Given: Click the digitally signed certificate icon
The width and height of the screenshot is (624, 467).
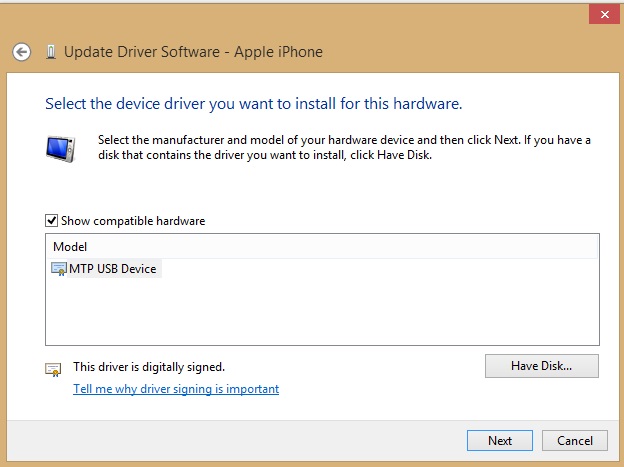Looking at the screenshot, I should tap(53, 369).
